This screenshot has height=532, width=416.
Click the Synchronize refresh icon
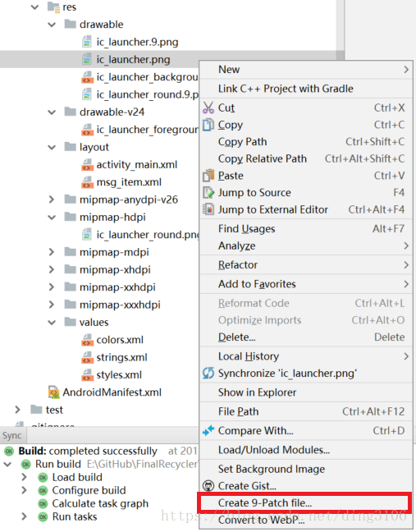coord(208,374)
